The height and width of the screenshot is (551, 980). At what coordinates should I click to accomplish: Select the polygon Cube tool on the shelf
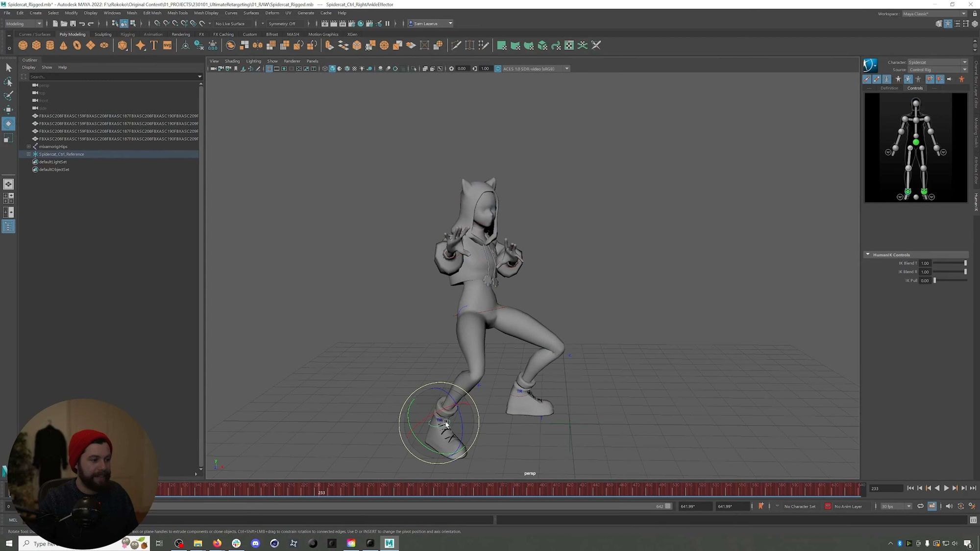[x=36, y=45]
